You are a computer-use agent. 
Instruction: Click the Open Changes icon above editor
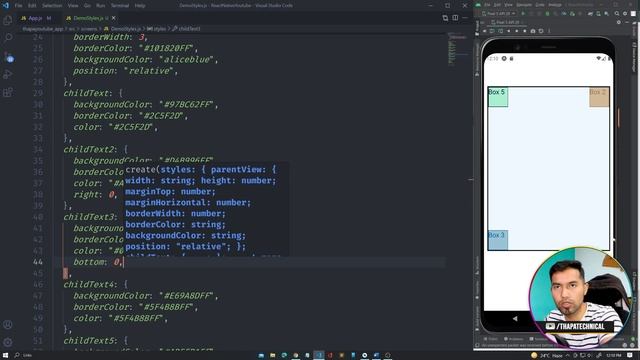(x=445, y=18)
